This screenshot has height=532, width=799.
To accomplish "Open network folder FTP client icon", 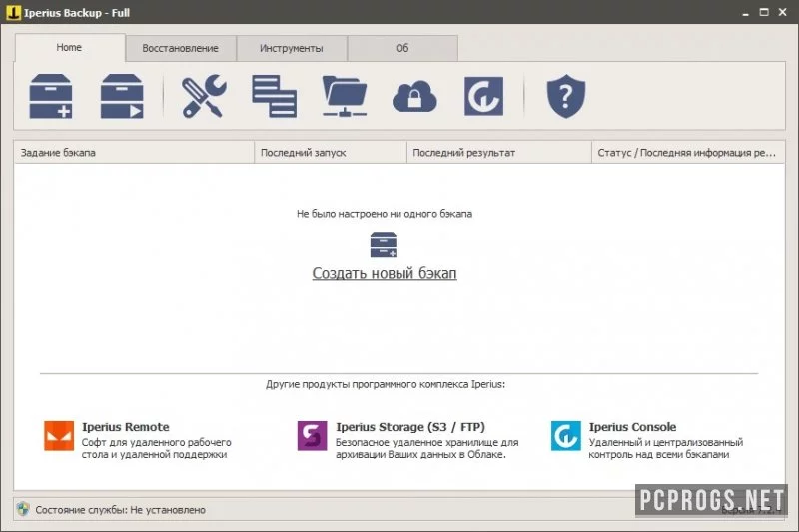I will tap(345, 96).
